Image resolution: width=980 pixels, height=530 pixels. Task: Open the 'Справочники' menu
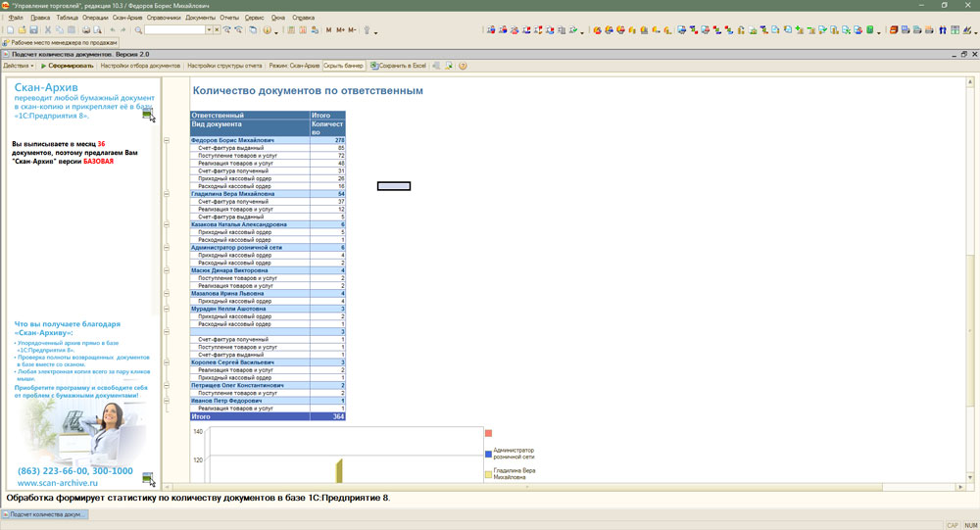coord(164,18)
